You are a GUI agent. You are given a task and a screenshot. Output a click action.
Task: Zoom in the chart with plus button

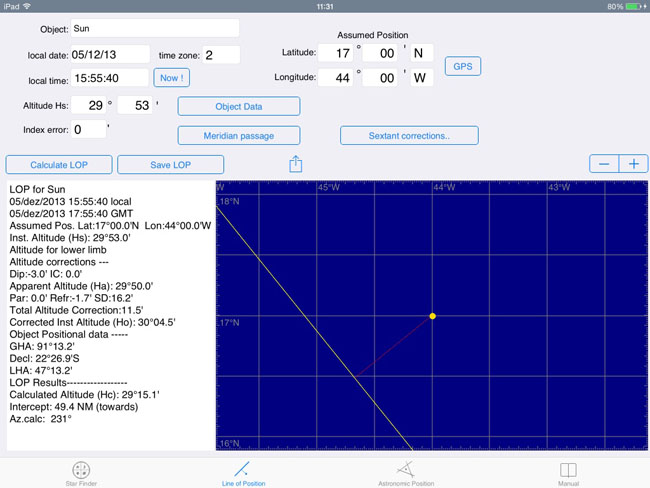633,164
